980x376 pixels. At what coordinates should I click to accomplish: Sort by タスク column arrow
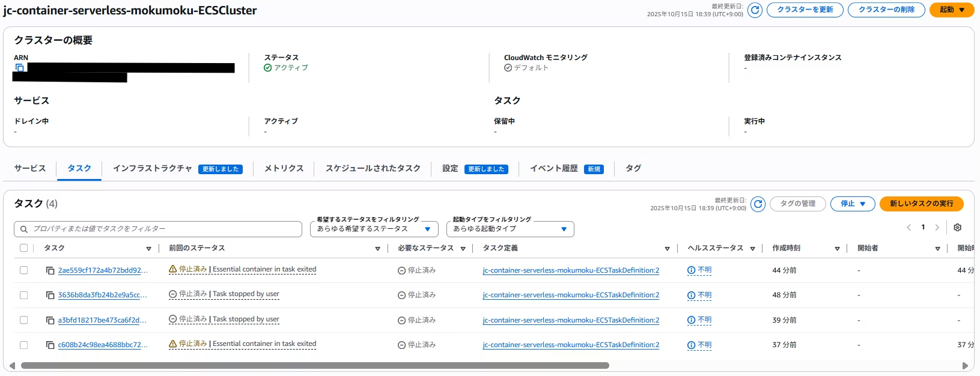click(x=148, y=249)
